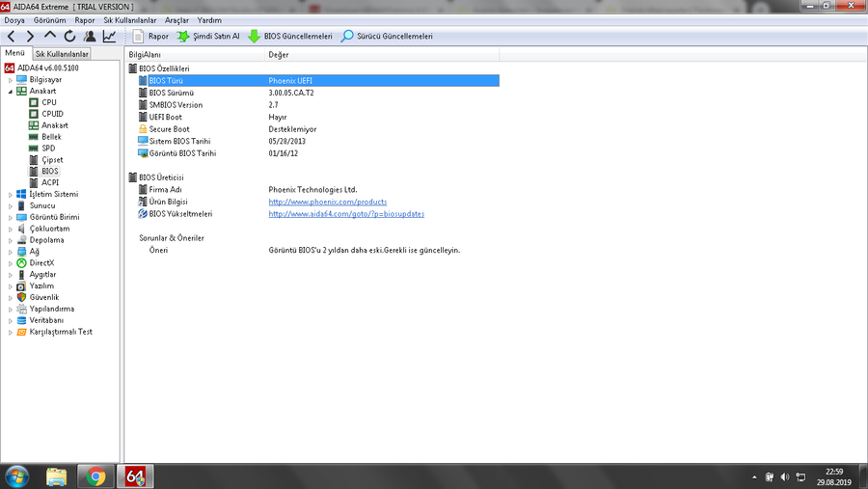Select BIOS in the tree
Screen dimensions: 868x489
click(49, 172)
